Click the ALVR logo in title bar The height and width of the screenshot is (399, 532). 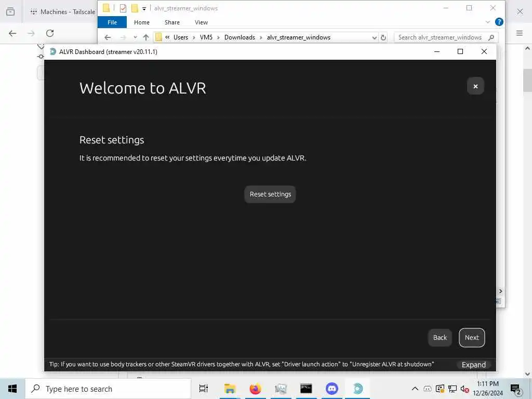click(x=53, y=51)
